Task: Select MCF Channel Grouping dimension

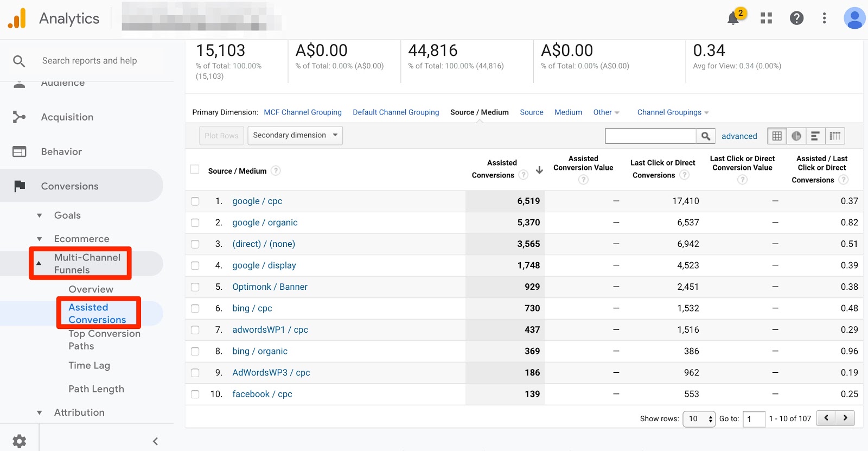Action: coord(303,112)
